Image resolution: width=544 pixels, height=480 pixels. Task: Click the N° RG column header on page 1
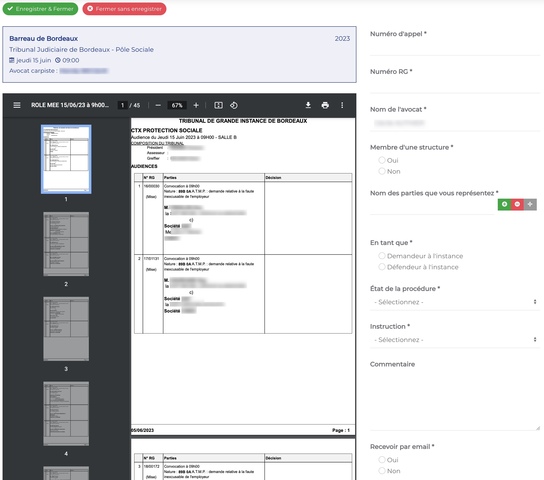tap(149, 178)
